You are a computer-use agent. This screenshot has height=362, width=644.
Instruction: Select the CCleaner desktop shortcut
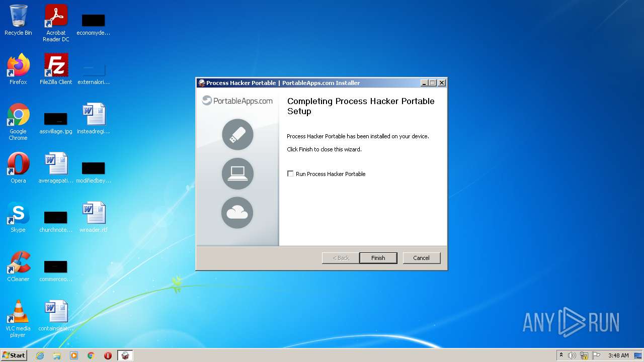tap(18, 266)
